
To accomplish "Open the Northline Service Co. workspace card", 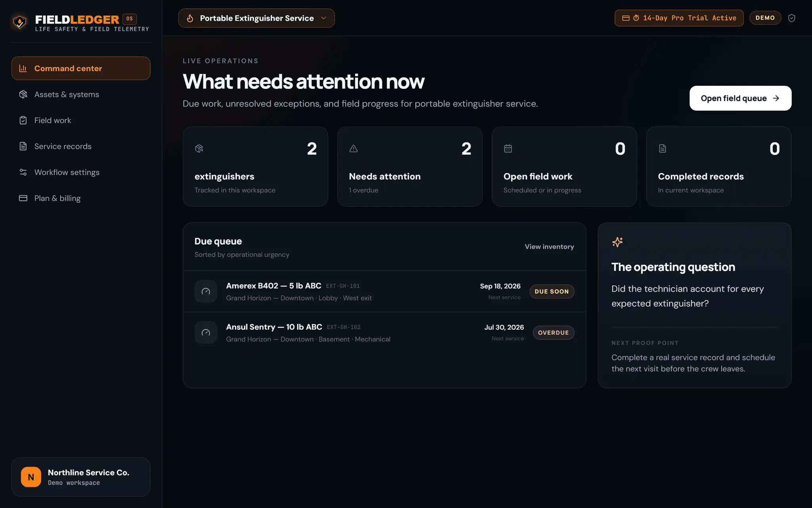I will click(81, 477).
